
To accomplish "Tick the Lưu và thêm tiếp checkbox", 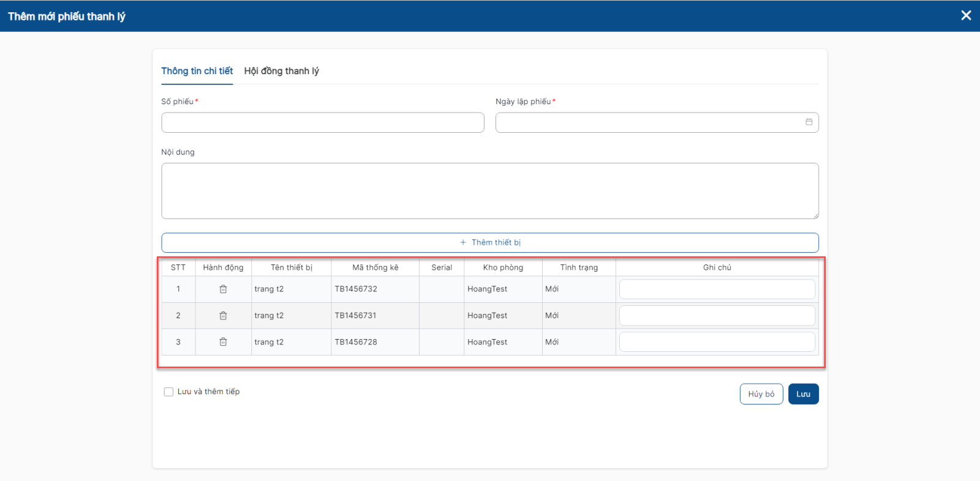I will (x=168, y=392).
